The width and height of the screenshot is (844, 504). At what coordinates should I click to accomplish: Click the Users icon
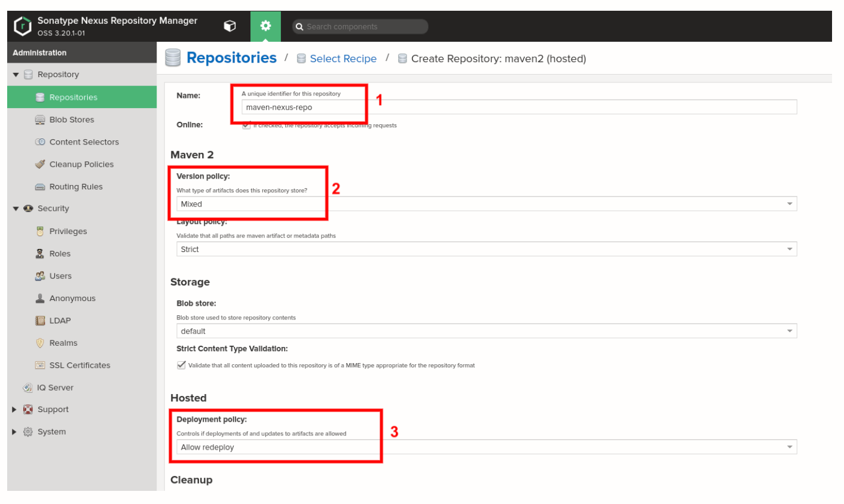(x=40, y=276)
